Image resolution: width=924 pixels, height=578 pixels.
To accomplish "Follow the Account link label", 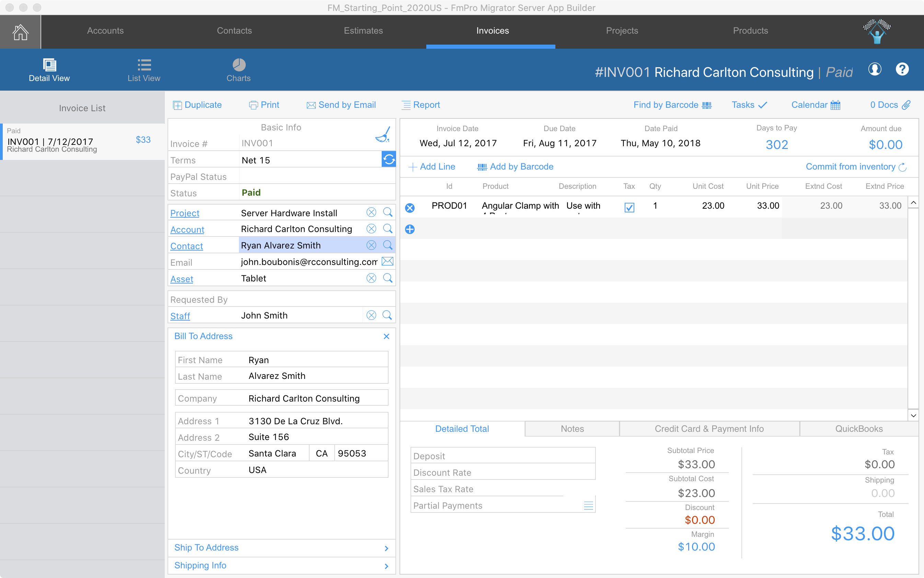I will pos(187,229).
